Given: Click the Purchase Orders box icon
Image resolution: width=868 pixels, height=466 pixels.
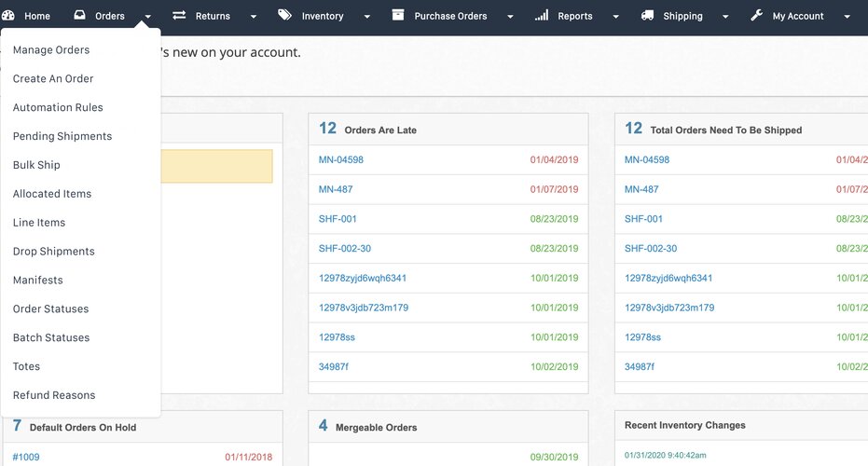Looking at the screenshot, I should pyautogui.click(x=398, y=16).
